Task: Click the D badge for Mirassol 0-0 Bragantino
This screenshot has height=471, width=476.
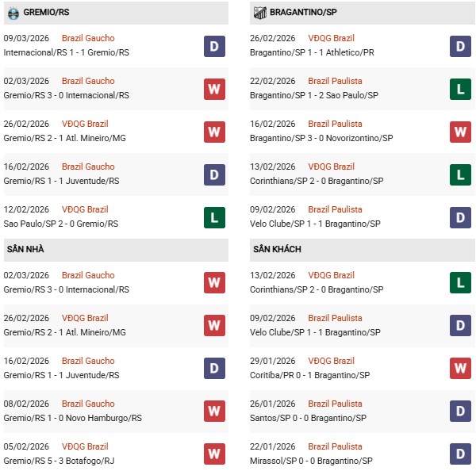Action: [461, 454]
